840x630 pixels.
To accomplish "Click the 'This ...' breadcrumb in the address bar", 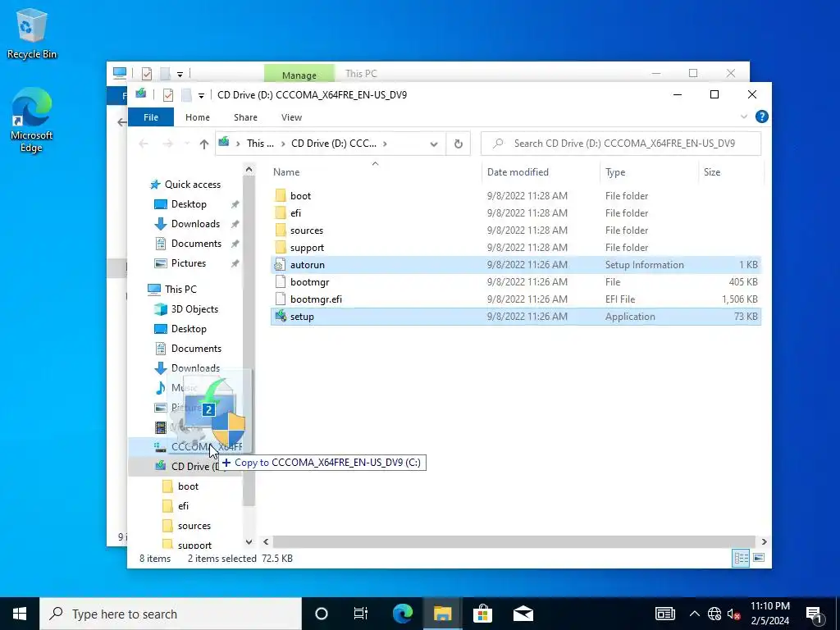I will [x=260, y=144].
